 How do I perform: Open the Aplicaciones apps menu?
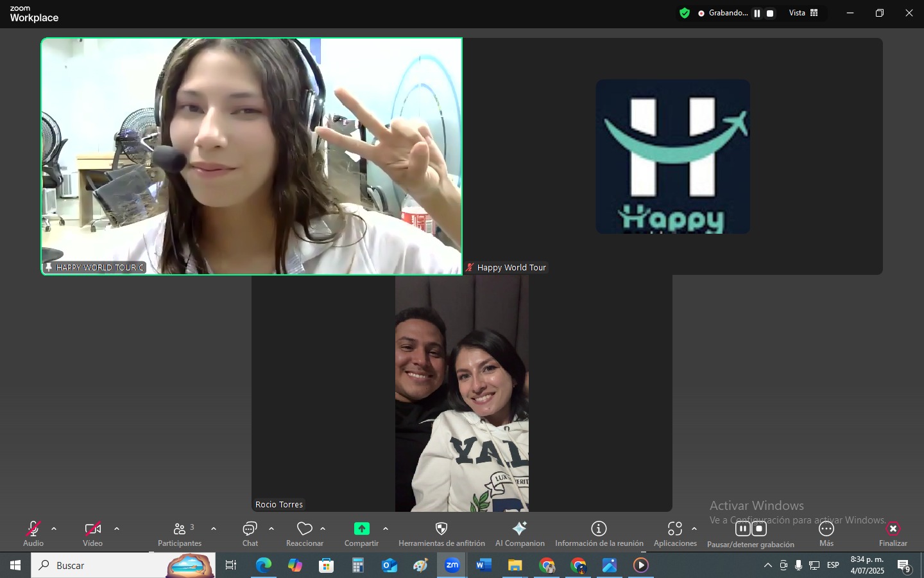click(674, 533)
